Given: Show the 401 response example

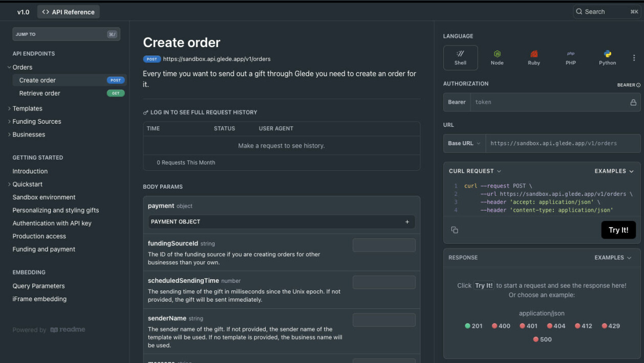Looking at the screenshot, I should click(x=529, y=326).
